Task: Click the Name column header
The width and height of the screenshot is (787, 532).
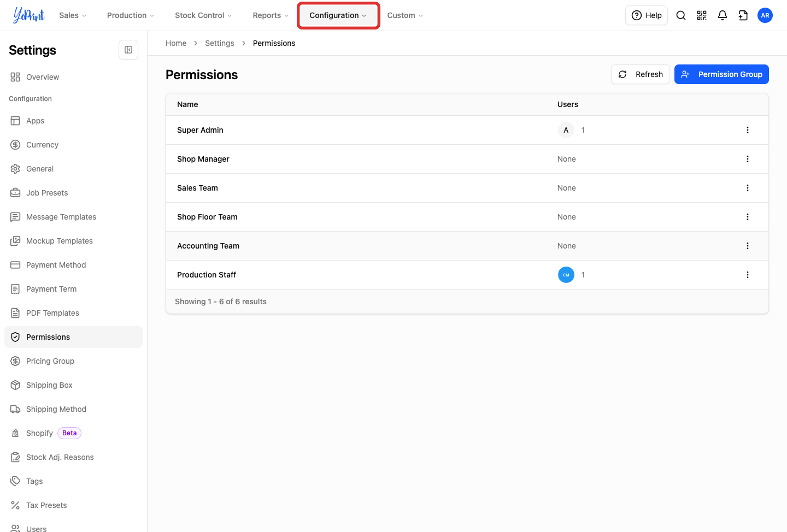Action: (x=187, y=104)
